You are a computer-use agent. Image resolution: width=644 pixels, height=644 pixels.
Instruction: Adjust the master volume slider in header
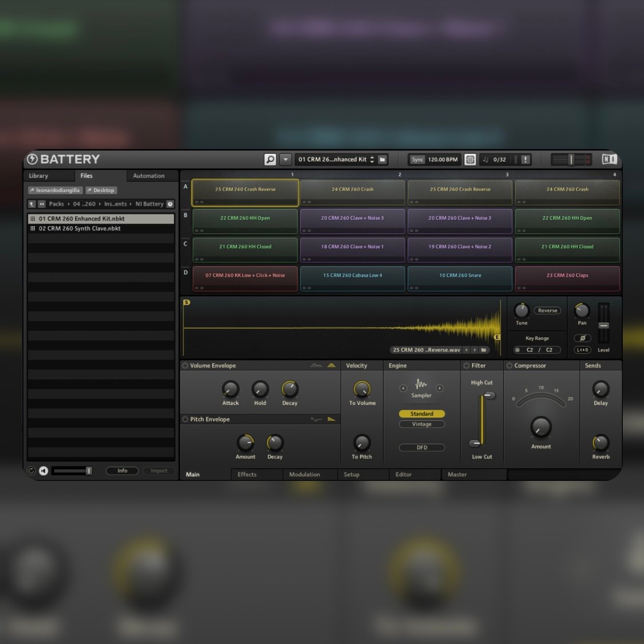(571, 159)
